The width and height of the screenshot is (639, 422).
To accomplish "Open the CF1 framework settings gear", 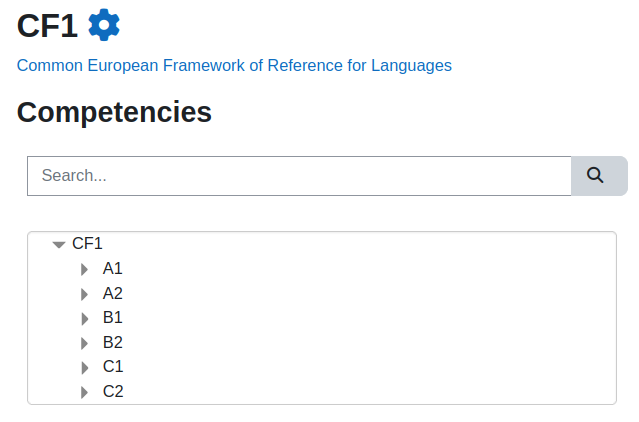I will click(x=104, y=25).
